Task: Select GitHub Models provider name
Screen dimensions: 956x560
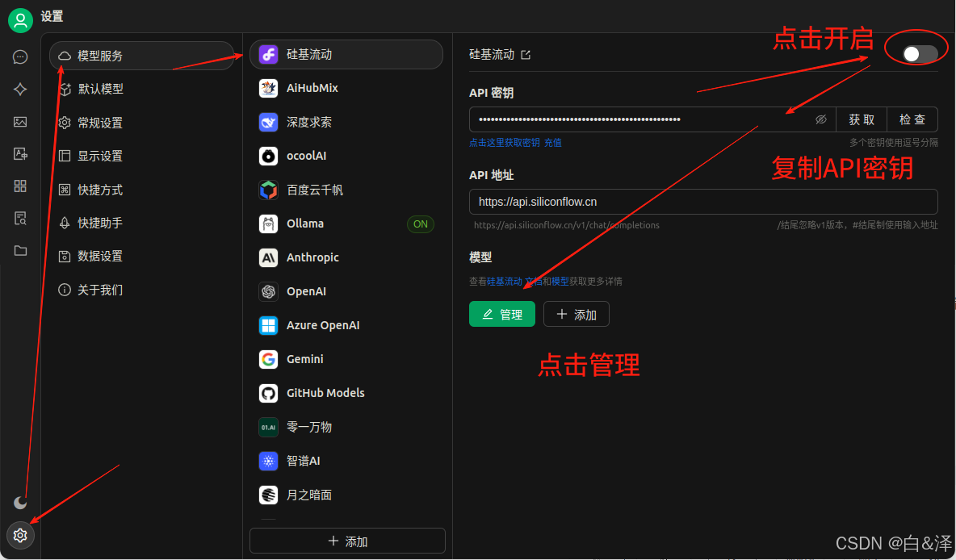Action: coord(325,393)
